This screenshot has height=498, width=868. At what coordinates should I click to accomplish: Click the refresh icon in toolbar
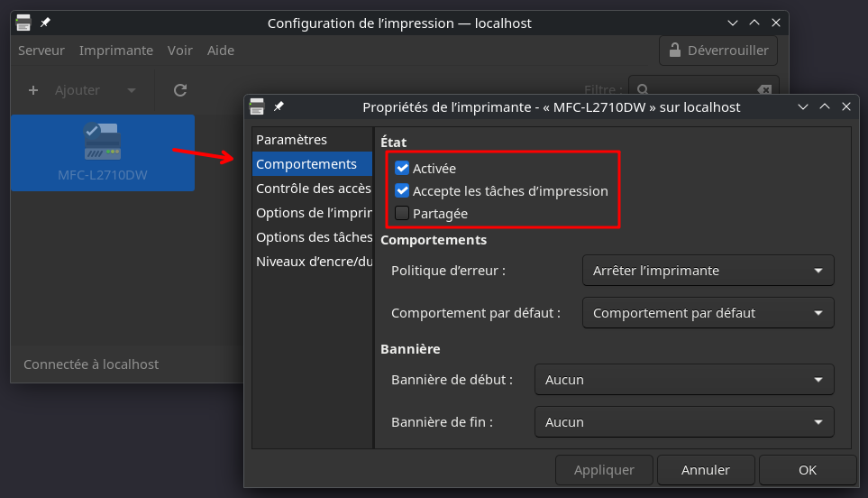[x=180, y=90]
